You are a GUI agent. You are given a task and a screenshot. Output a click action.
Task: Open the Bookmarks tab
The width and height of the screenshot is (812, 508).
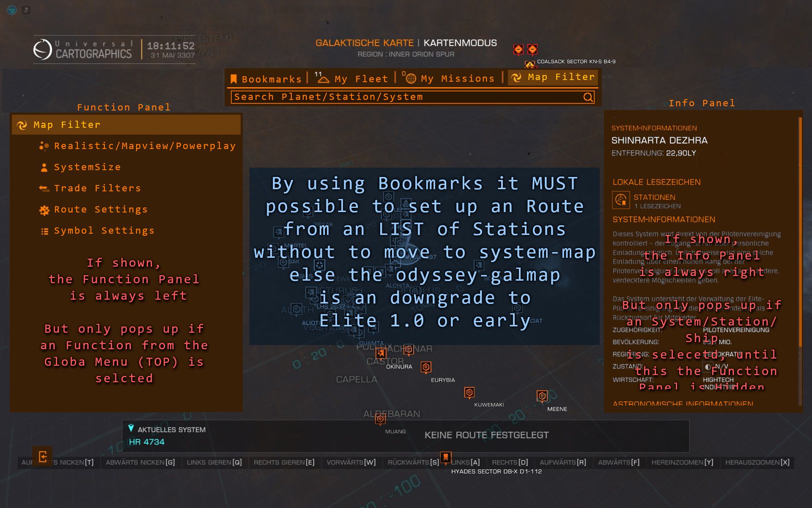tap(266, 79)
